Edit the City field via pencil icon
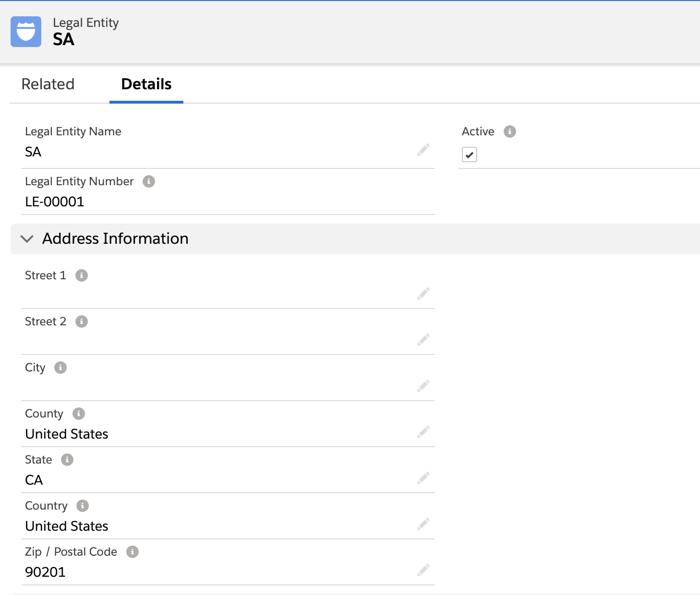700x595 pixels. 423,386
